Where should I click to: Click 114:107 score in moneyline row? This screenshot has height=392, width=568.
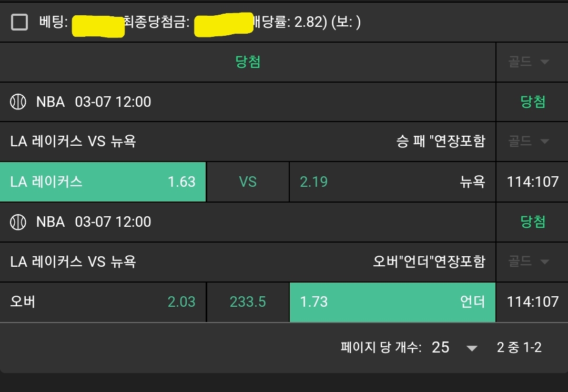pos(532,182)
